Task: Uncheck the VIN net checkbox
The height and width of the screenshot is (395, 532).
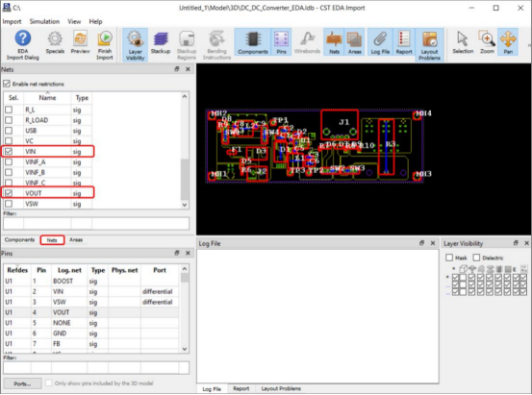Action: click(9, 151)
